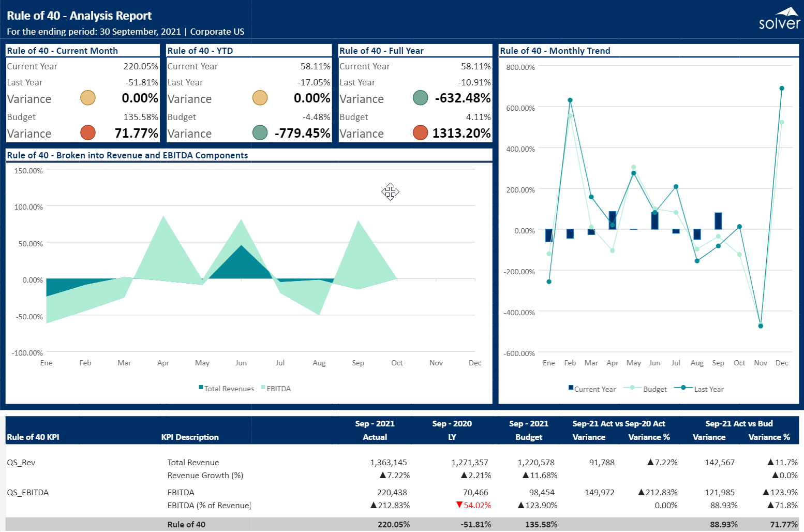
Task: Select the -10.91% Full Year Last Year value
Action: 474,82
